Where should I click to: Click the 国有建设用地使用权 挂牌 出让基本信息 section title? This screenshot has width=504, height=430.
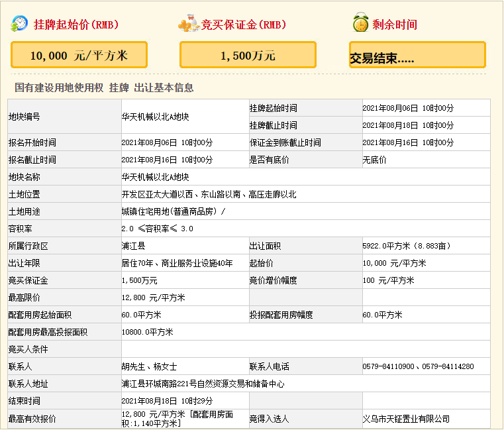click(104, 88)
